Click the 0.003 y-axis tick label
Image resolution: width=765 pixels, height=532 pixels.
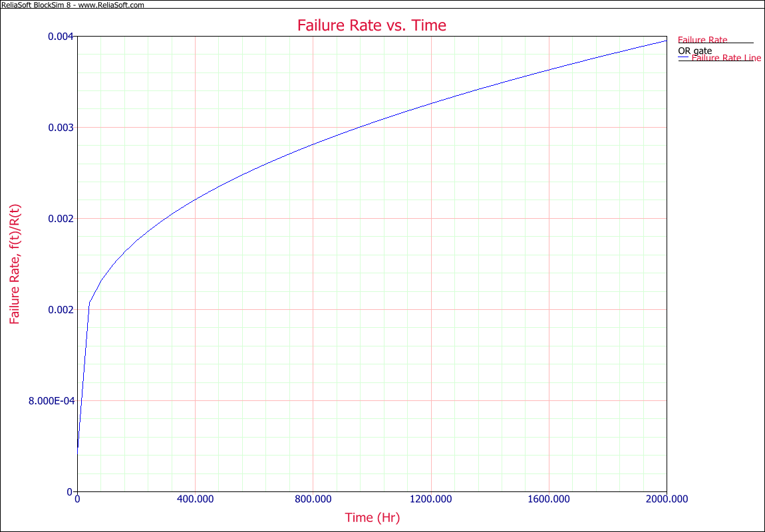coord(60,128)
